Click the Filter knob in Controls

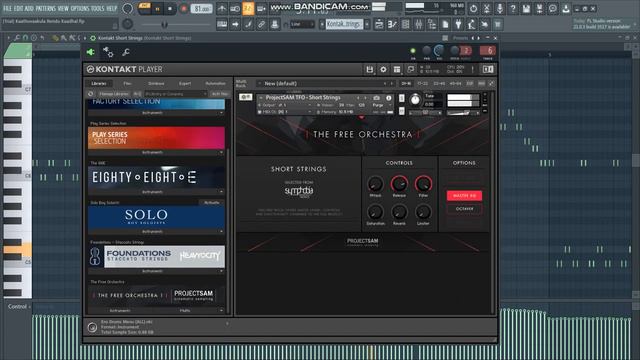(x=423, y=184)
